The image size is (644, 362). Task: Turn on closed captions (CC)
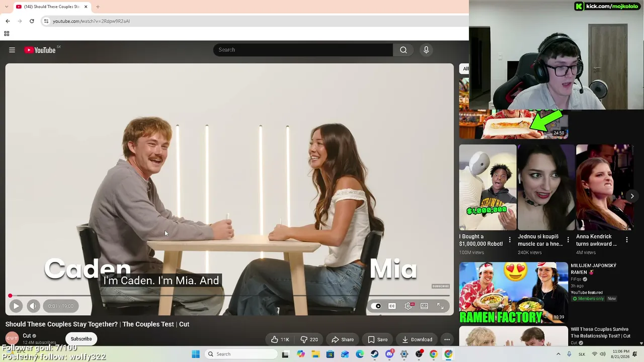(392, 306)
